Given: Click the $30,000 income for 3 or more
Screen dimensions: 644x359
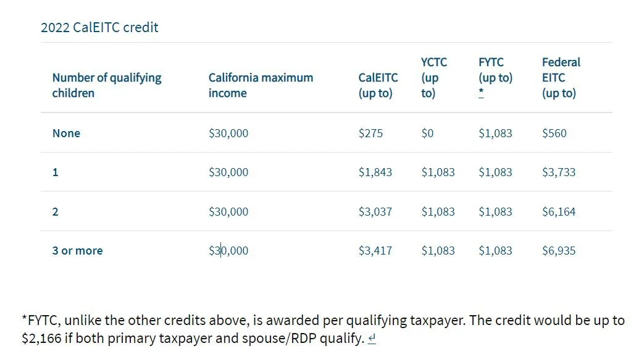Looking at the screenshot, I should coord(228,251).
